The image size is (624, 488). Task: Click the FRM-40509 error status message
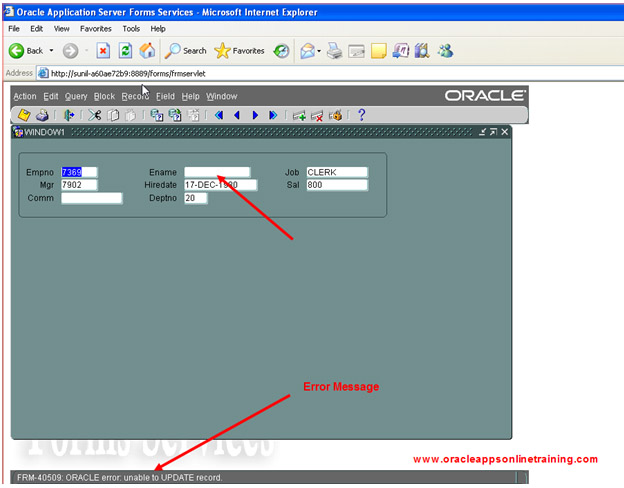point(119,477)
